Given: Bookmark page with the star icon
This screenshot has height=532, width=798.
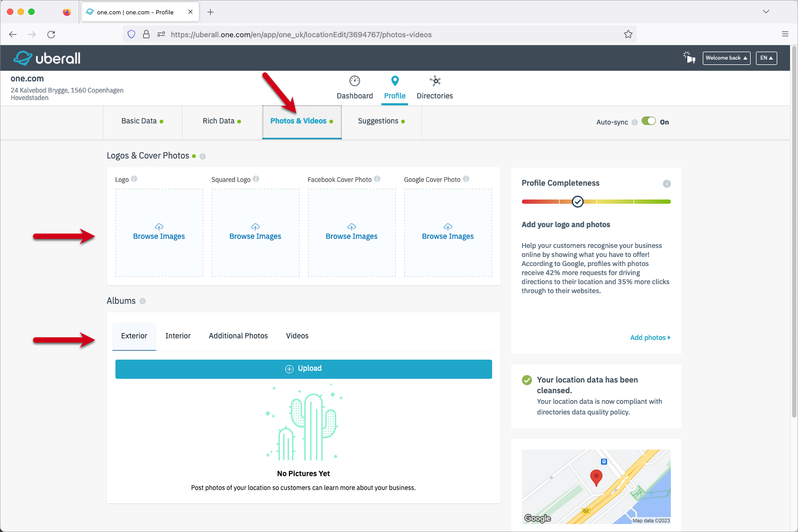Looking at the screenshot, I should tap(628, 35).
